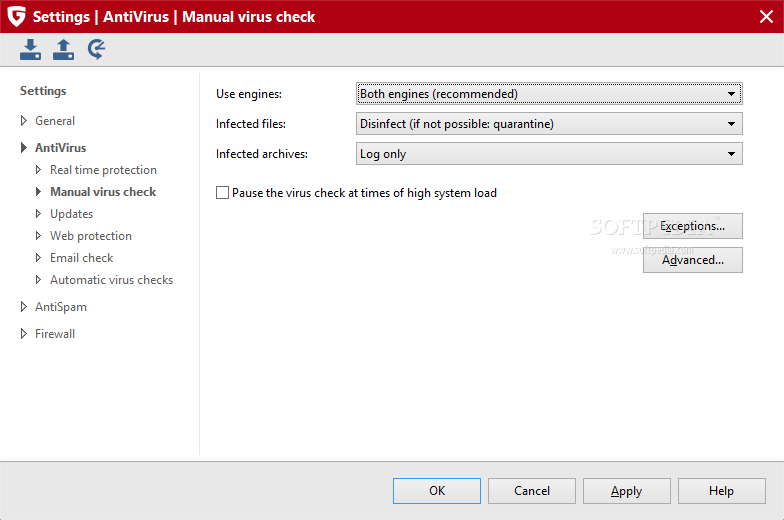The width and height of the screenshot is (784, 520).
Task: Expand the General tree arrow
Action: click(x=24, y=120)
